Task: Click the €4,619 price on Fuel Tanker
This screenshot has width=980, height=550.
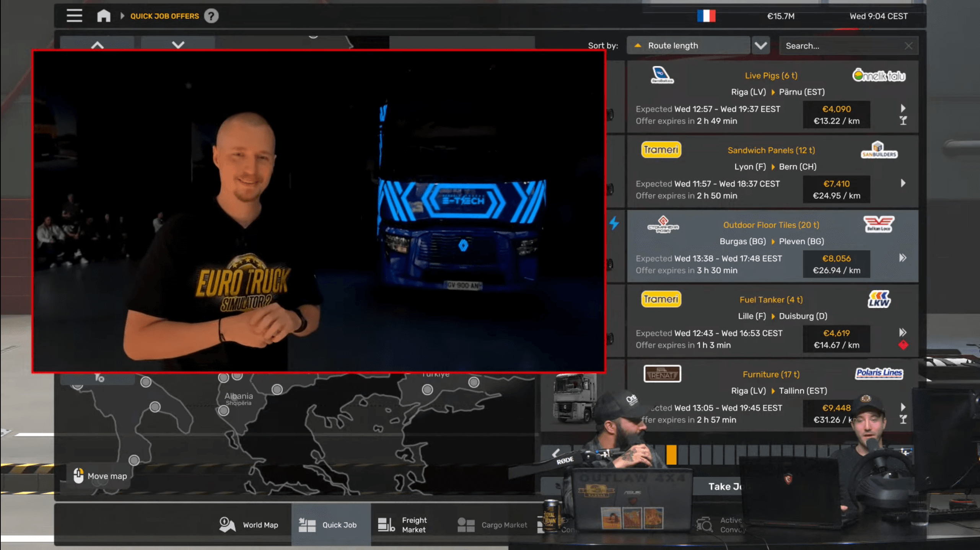Action: 837,333
